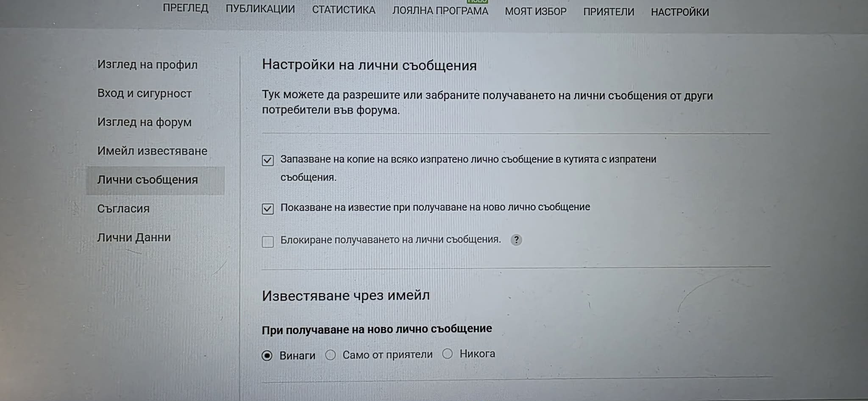
Task: Switch to the ПУБЛИКАЦИИ tab
Action: [x=260, y=9]
